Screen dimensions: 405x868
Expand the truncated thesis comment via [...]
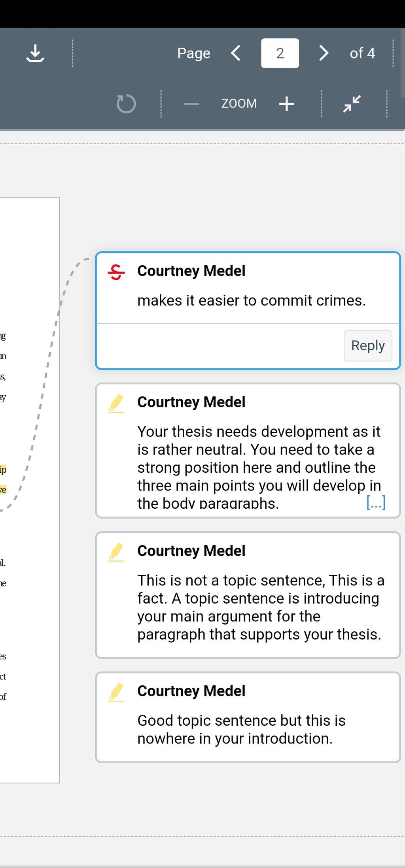click(x=376, y=503)
